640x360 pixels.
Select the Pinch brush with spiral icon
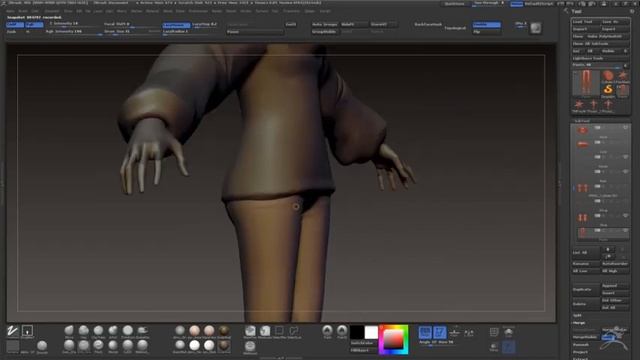[98, 346]
